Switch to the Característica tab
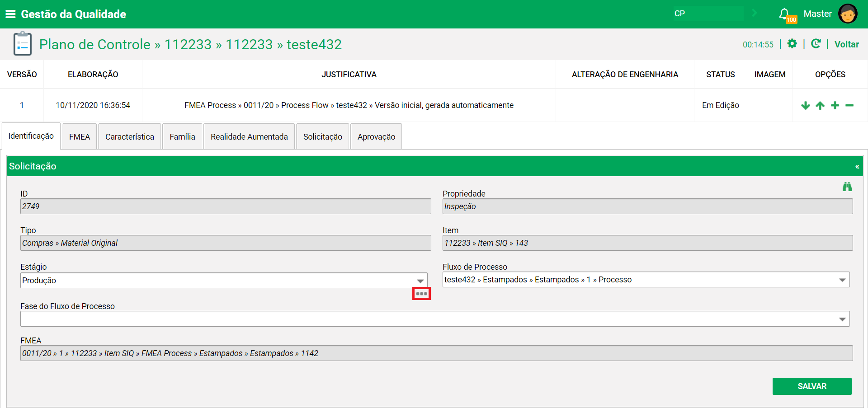The height and width of the screenshot is (408, 868). 130,136
